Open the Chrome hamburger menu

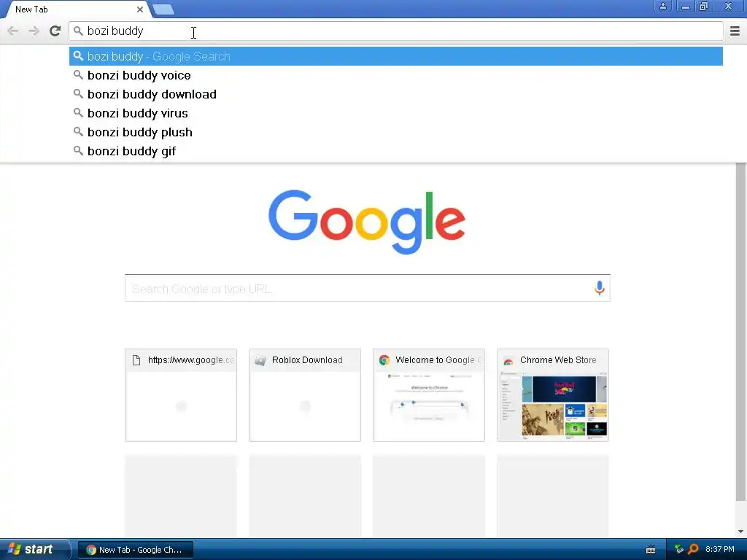coord(735,31)
